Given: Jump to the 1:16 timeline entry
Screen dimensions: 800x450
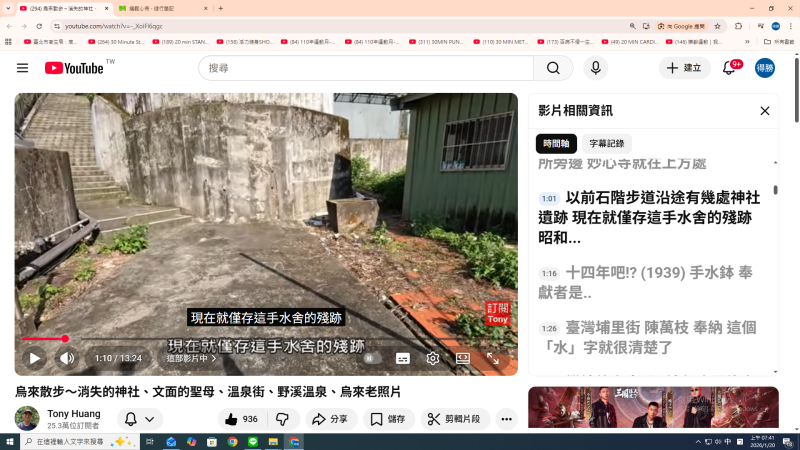Looking at the screenshot, I should 549,273.
